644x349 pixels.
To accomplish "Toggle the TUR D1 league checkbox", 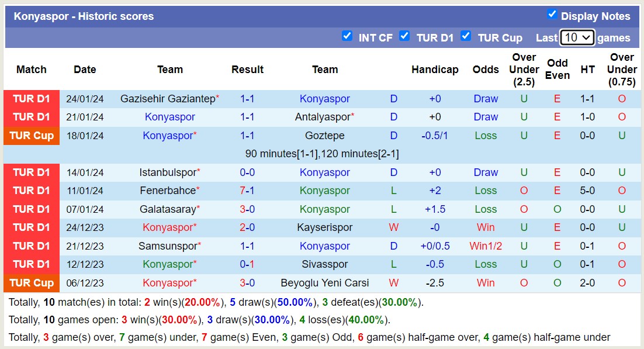I will pyautogui.click(x=404, y=36).
